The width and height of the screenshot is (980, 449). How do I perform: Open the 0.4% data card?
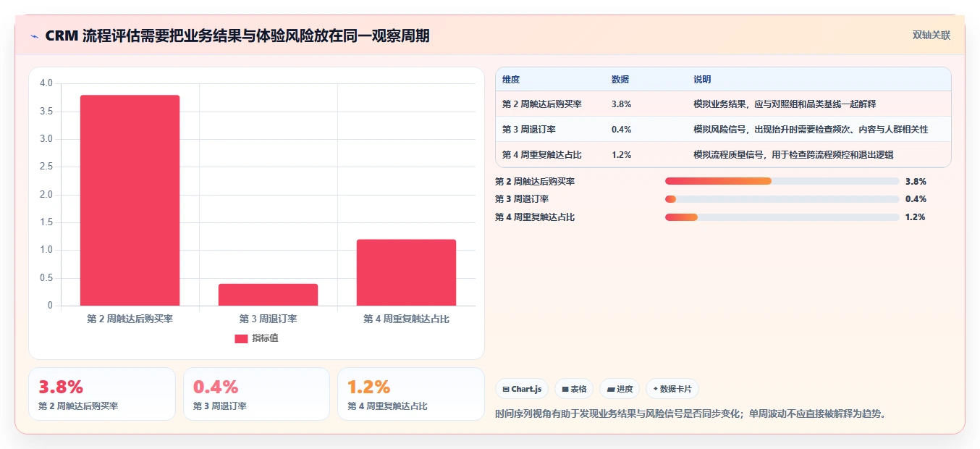coord(256,394)
